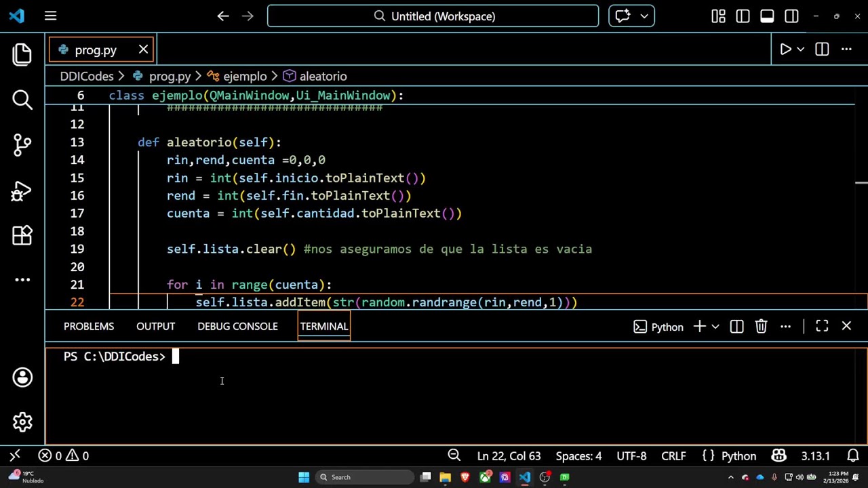Open the Manage gear menu
The height and width of the screenshot is (488, 868).
[x=22, y=422]
